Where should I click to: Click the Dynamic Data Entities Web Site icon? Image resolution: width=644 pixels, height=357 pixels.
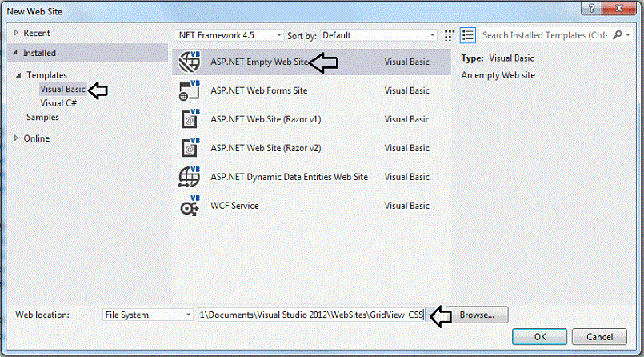tap(190, 177)
